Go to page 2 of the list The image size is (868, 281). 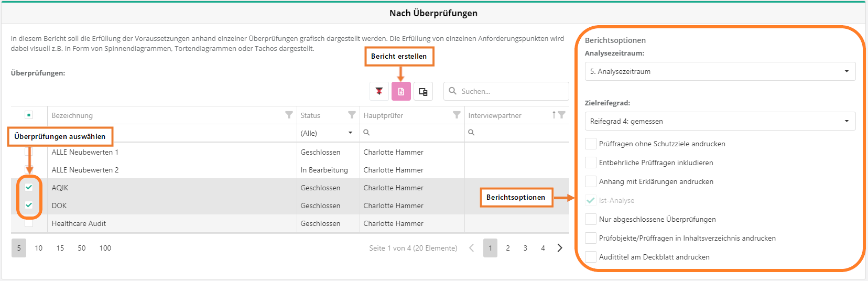(x=508, y=248)
